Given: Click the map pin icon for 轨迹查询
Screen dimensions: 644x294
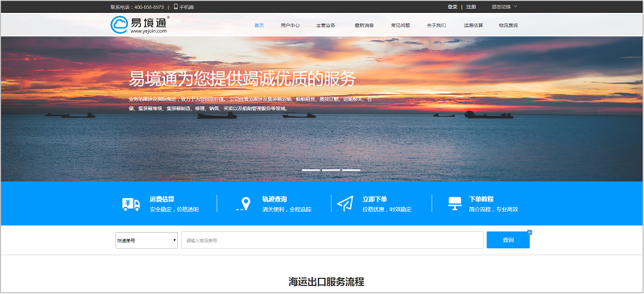Looking at the screenshot, I should pyautogui.click(x=244, y=204).
